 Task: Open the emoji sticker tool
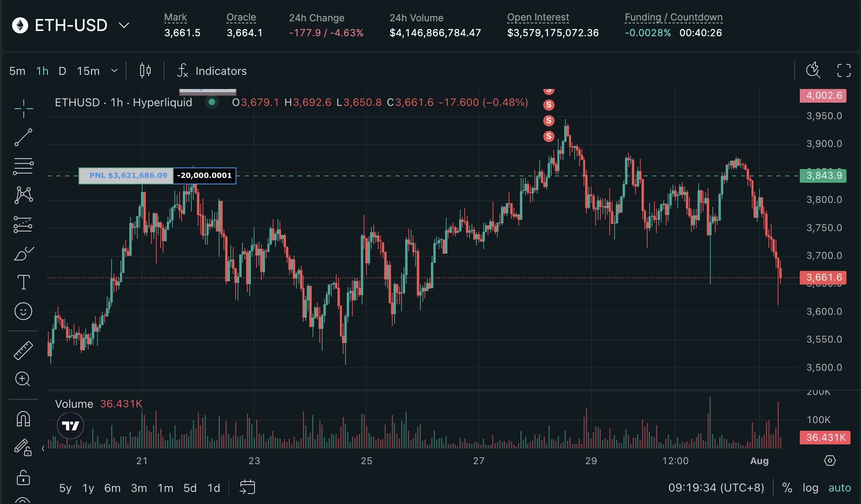point(23,311)
